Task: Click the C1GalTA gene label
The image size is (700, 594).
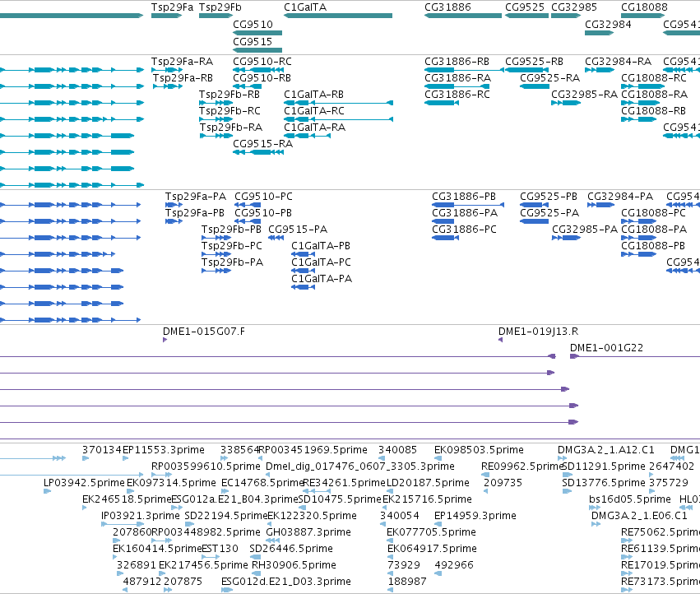Action: 305,7
